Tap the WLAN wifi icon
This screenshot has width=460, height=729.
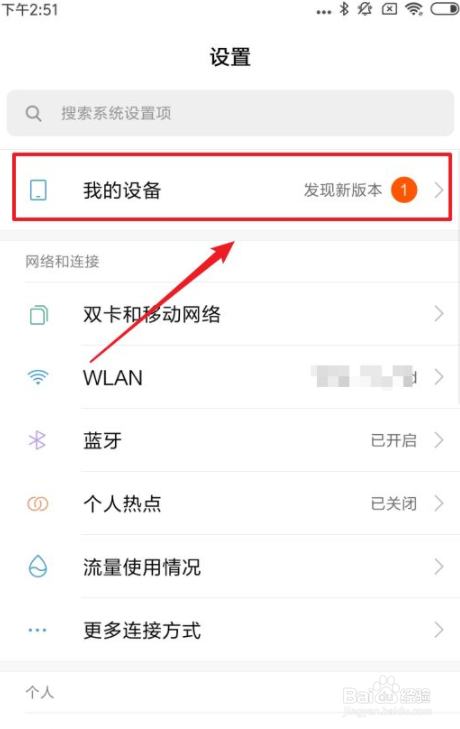38,377
